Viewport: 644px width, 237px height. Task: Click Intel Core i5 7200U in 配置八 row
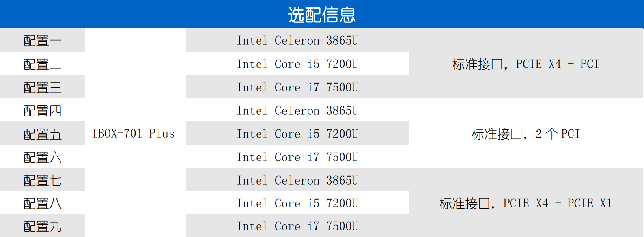coord(297,203)
